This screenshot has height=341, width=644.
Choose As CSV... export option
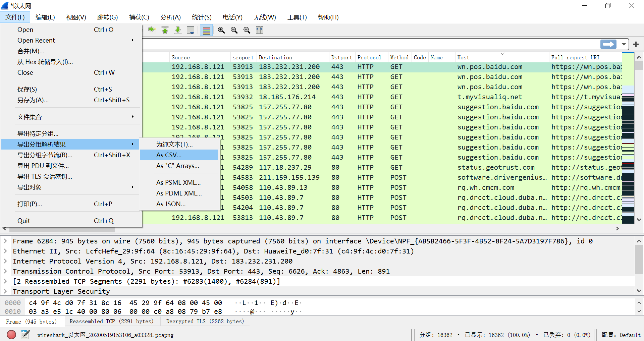tap(179, 155)
